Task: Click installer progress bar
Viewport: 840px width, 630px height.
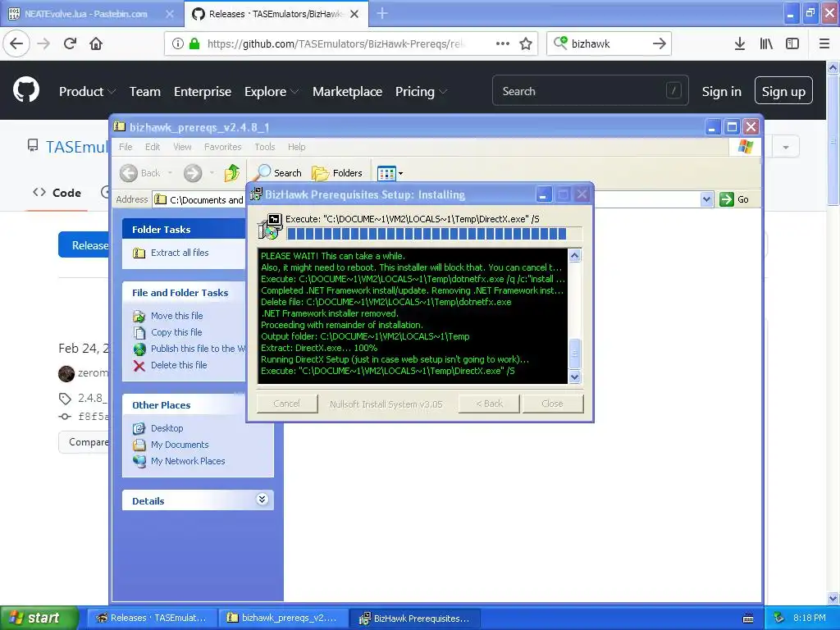Action: [x=434, y=234]
